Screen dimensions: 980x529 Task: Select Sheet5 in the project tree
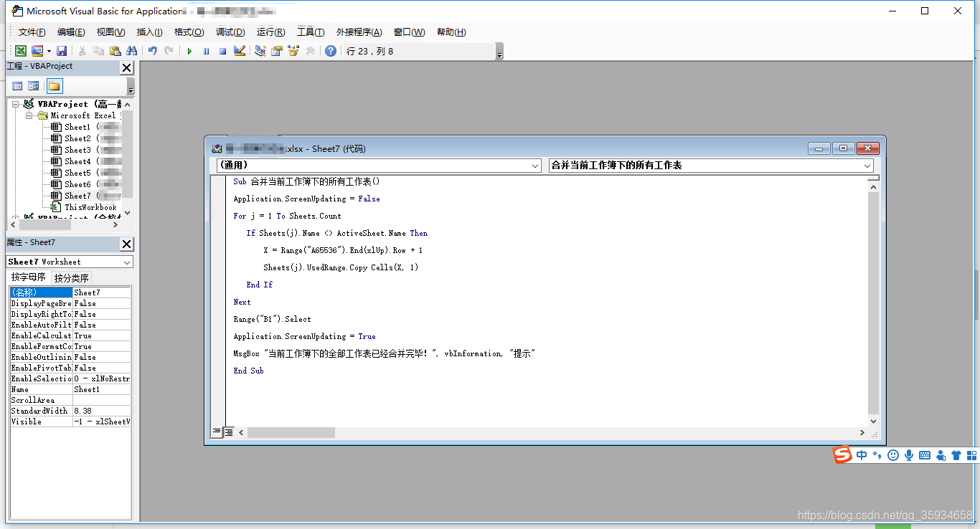coord(77,173)
